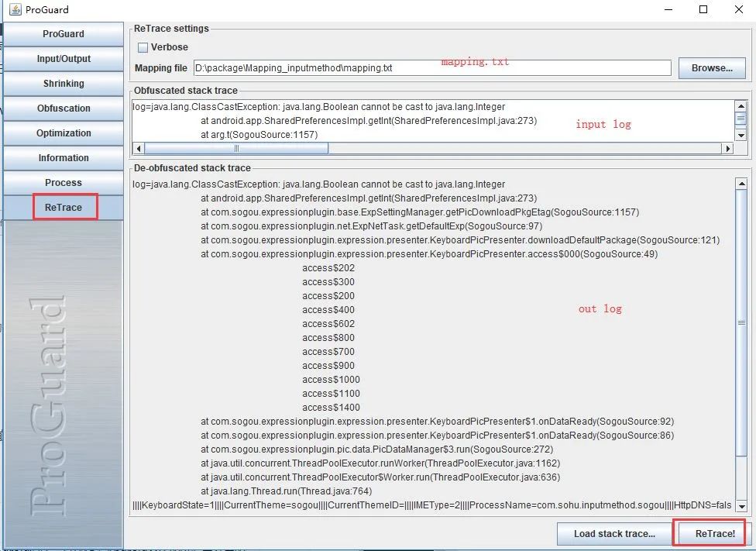
Task: Click down arrow of obfuscated trace scrollbar
Action: (x=741, y=136)
